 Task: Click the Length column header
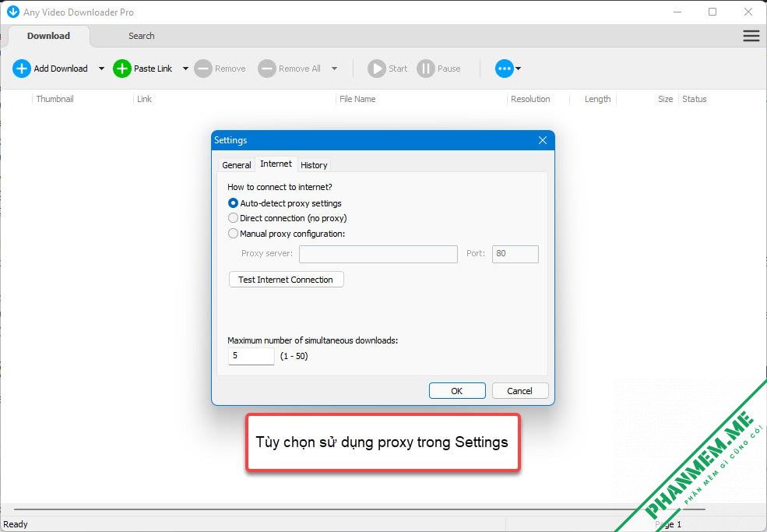[598, 100]
